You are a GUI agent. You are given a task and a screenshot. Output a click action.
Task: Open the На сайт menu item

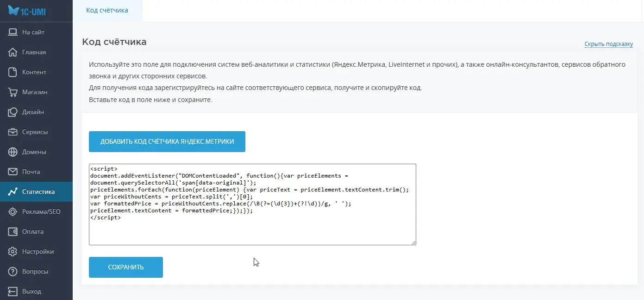click(36, 32)
